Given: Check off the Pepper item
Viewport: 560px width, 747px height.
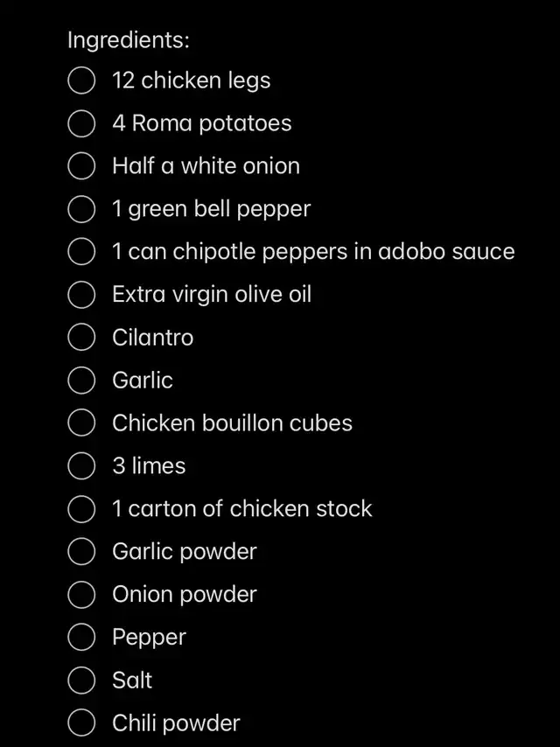Looking at the screenshot, I should [81, 638].
